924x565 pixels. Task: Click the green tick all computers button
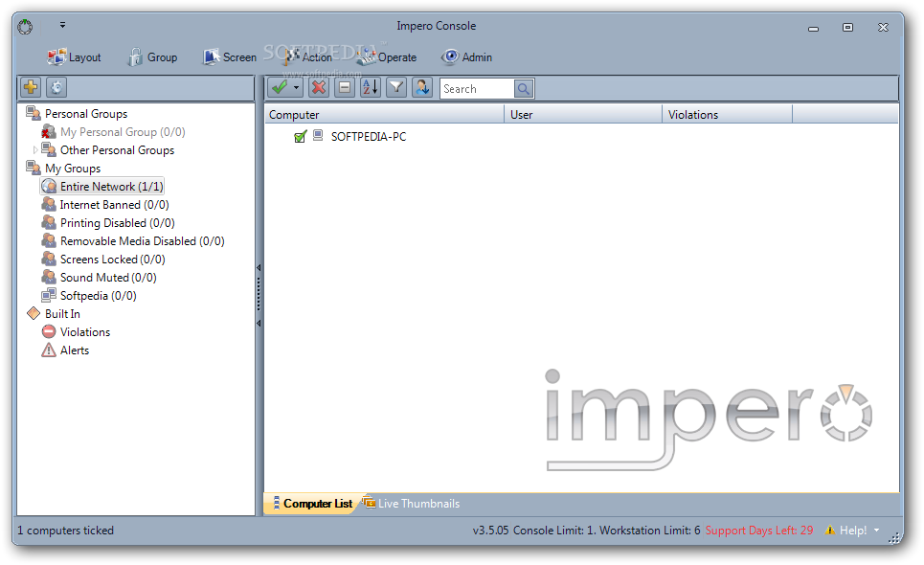tap(280, 88)
